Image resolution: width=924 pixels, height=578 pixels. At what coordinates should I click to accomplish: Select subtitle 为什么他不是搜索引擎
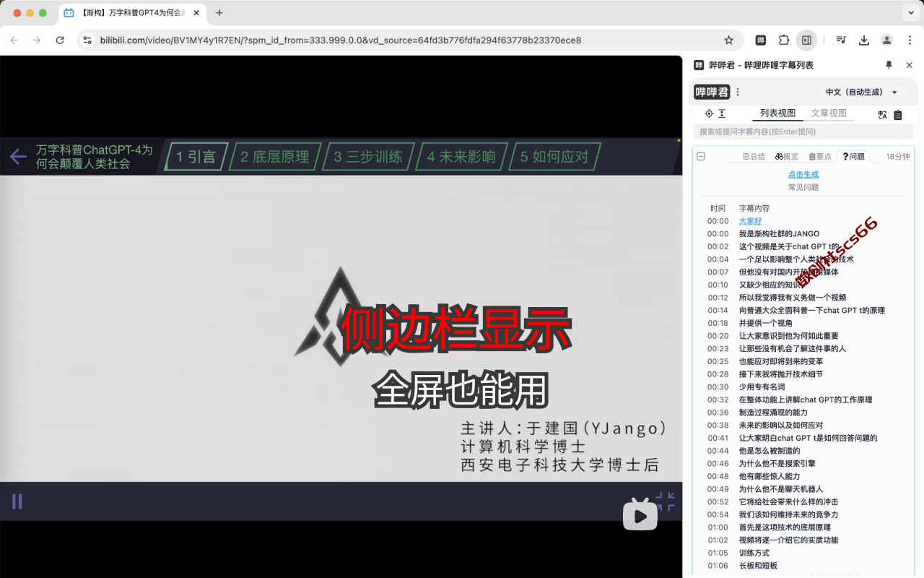(x=777, y=463)
